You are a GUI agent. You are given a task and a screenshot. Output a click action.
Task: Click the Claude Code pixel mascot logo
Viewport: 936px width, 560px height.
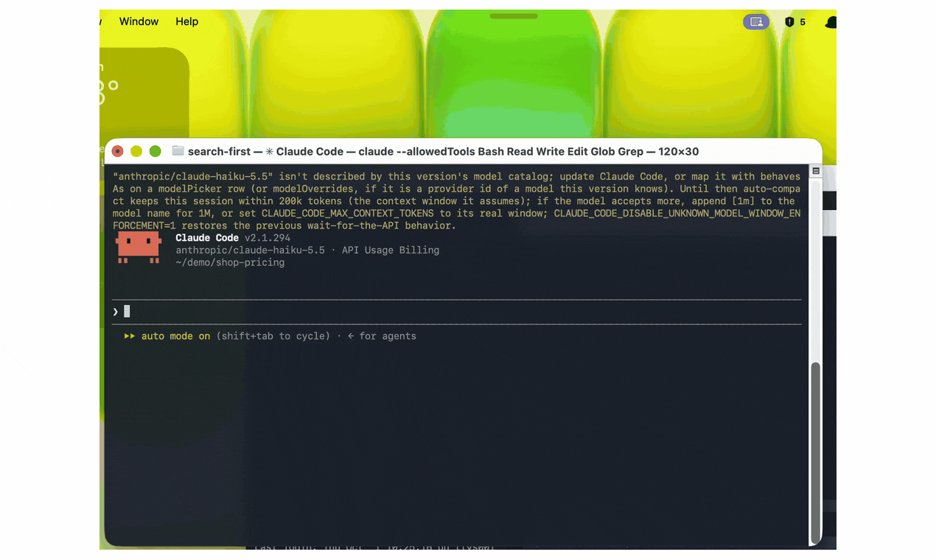139,247
